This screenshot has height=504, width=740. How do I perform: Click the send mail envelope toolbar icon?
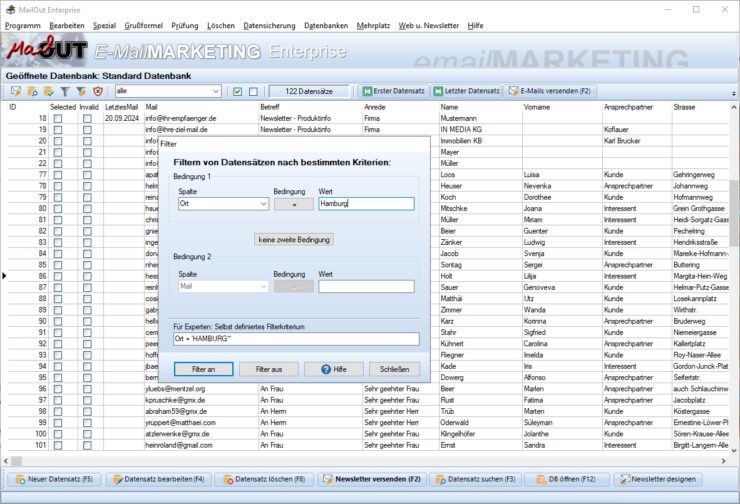click(x=16, y=91)
